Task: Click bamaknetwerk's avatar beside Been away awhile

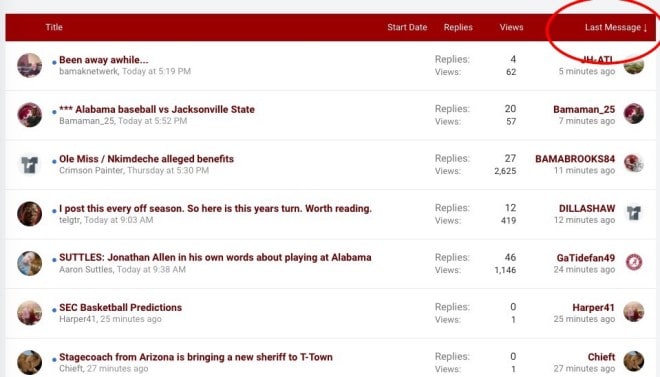Action: [x=29, y=66]
